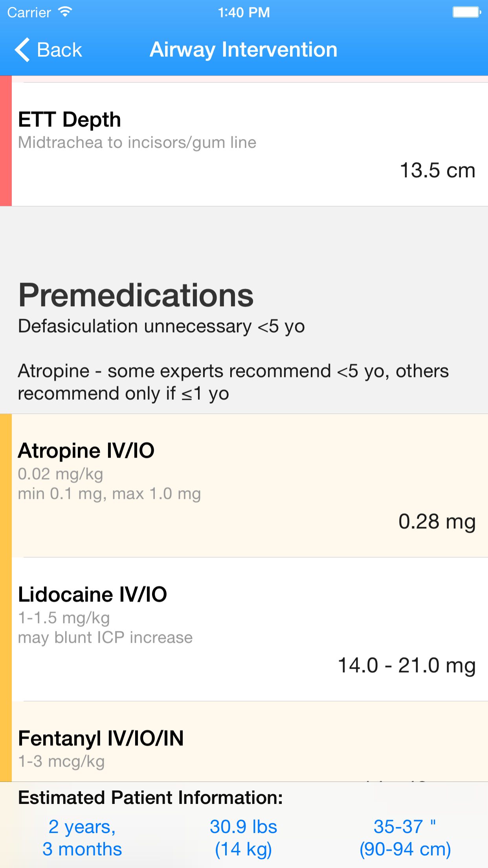
Task: Edit the 30.9 lbs (14 kg) weight
Action: pos(244,838)
